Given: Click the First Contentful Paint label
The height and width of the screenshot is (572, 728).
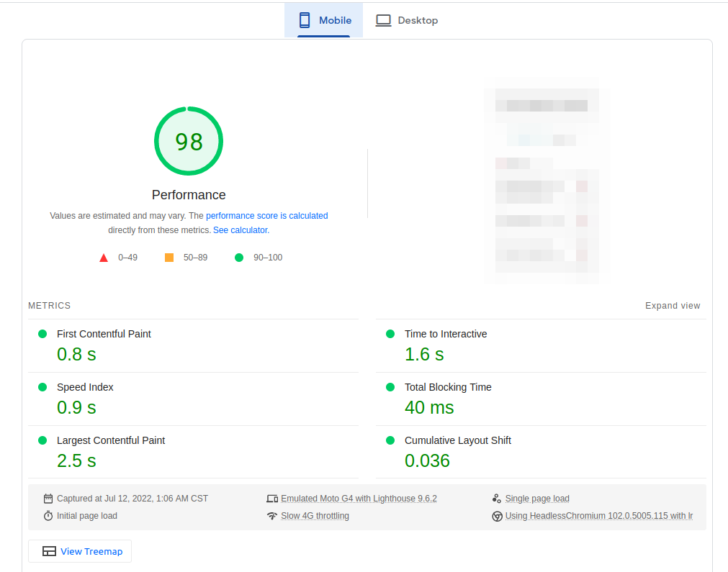Looking at the screenshot, I should 104,334.
